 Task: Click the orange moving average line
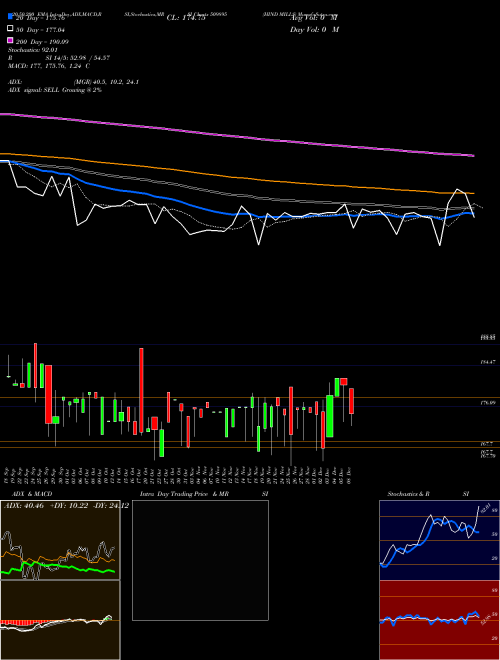236,177
